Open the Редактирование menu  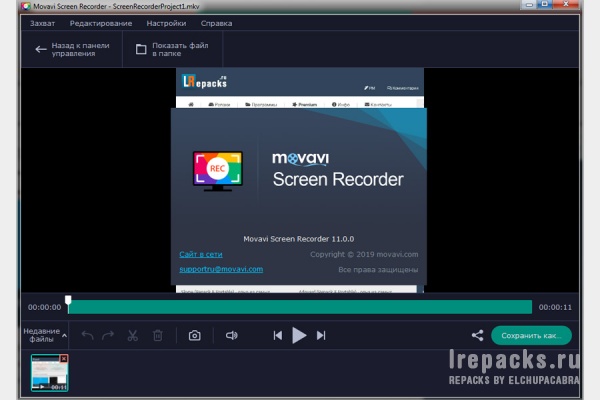point(101,23)
